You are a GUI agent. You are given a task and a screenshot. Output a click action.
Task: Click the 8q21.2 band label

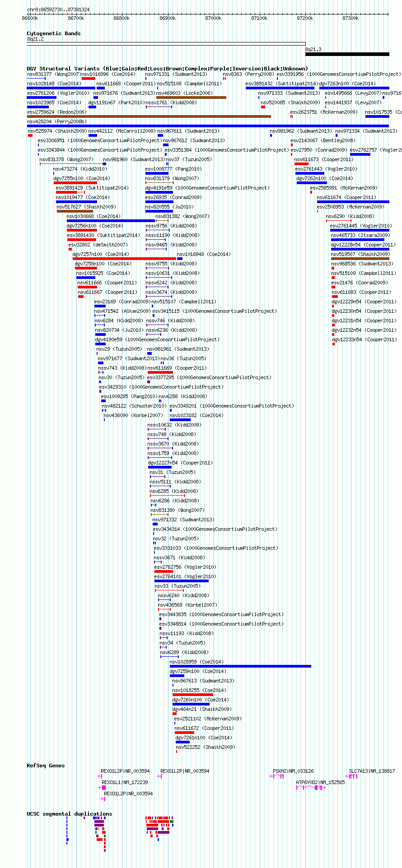click(35, 39)
